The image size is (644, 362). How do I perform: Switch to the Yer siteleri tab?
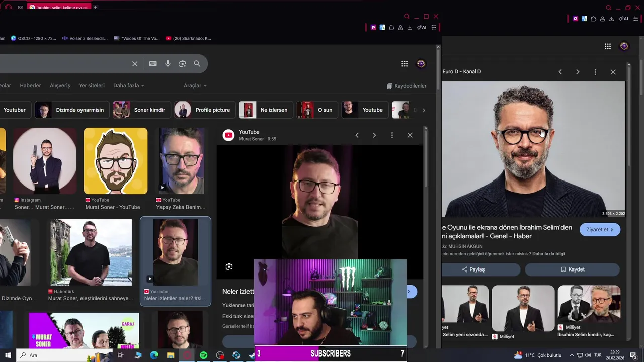point(92,86)
